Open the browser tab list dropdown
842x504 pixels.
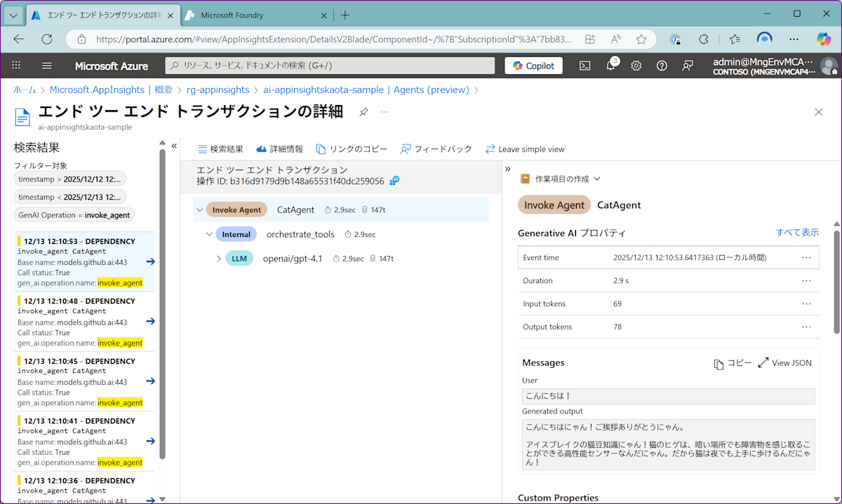click(13, 15)
